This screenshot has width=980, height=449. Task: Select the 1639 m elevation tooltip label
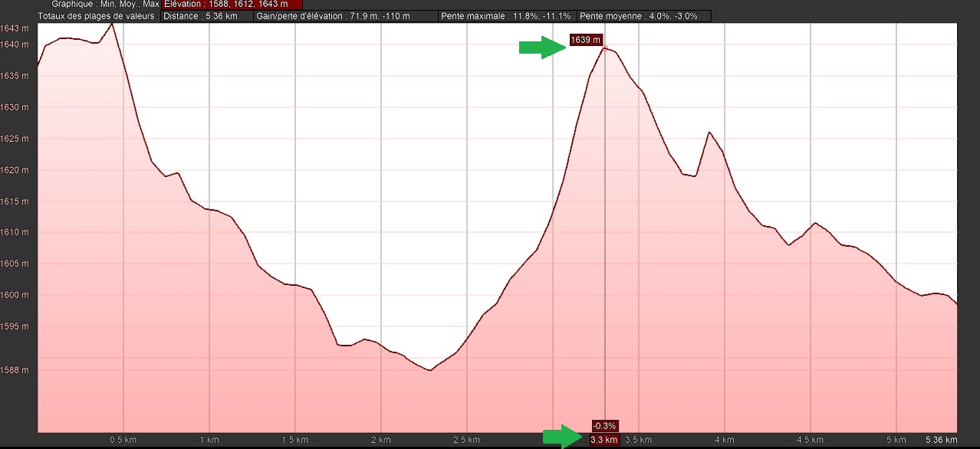pyautogui.click(x=586, y=40)
